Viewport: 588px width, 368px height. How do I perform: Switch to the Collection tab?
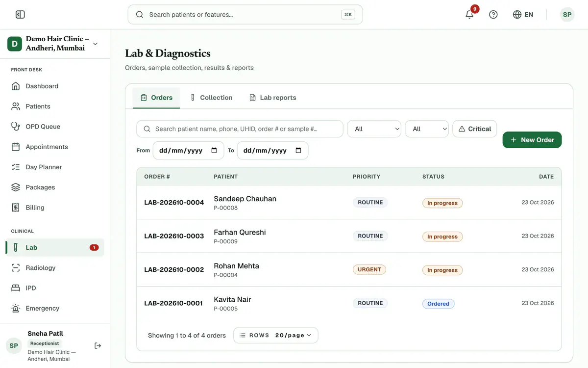tap(211, 98)
